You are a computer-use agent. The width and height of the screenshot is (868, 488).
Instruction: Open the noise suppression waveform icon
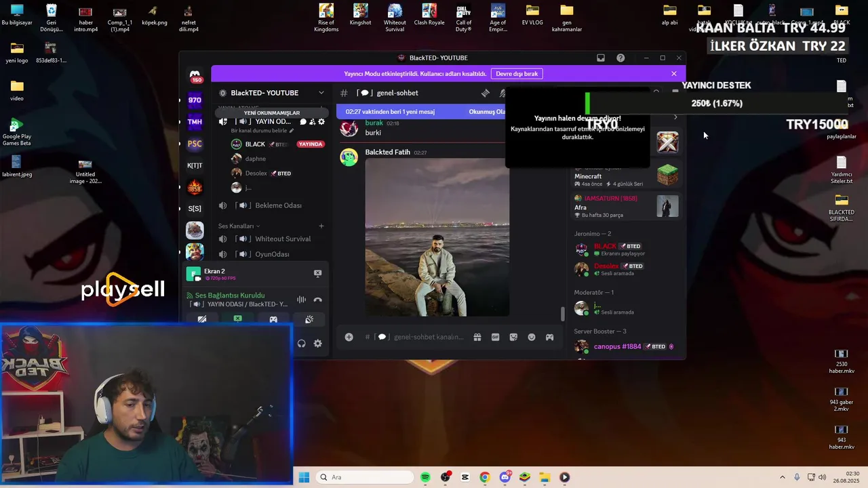[x=301, y=300]
